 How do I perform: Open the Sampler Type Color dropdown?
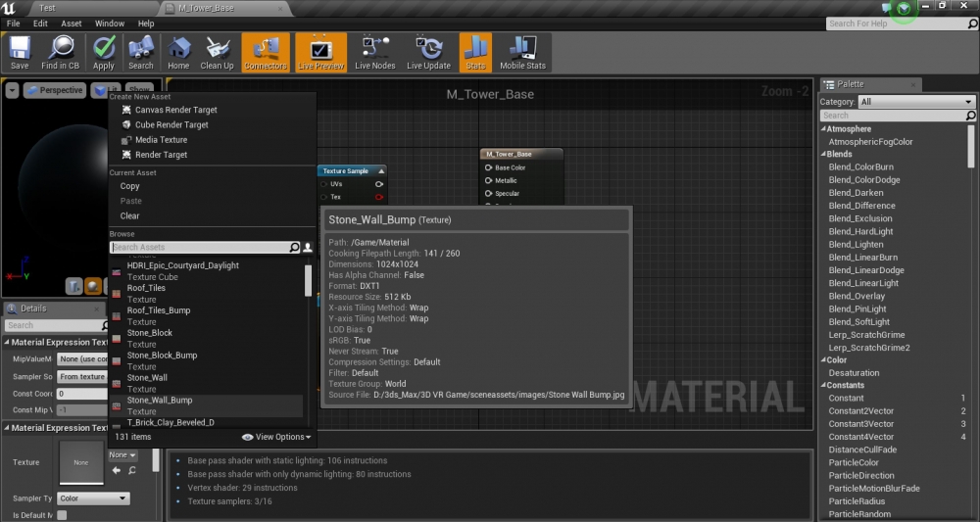(93, 498)
